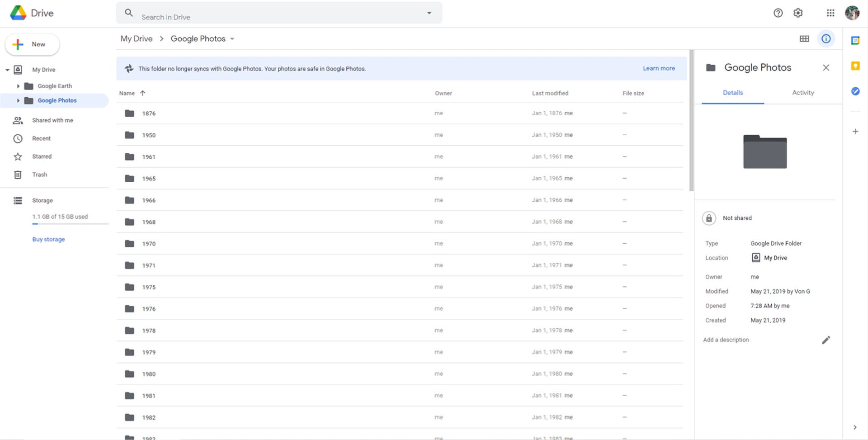Click the Learn more link
This screenshot has width=868, height=440.
tap(659, 68)
